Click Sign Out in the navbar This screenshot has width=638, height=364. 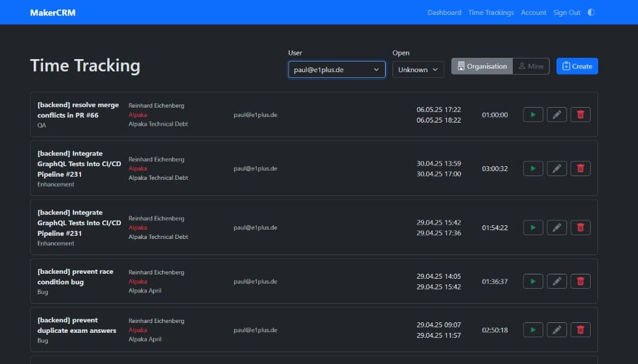566,12
